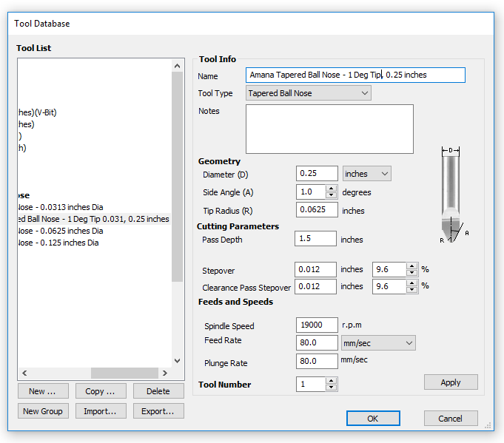Click the Name text field

pos(355,75)
